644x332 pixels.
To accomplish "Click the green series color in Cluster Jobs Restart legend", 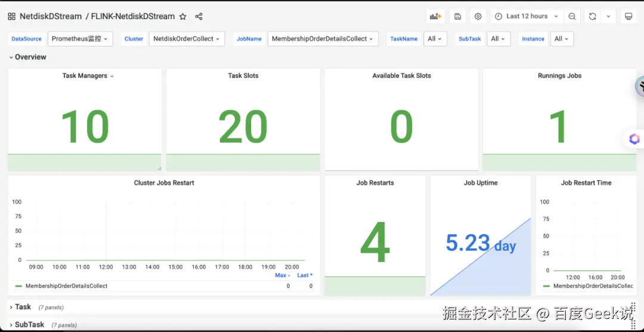I will pos(18,286).
